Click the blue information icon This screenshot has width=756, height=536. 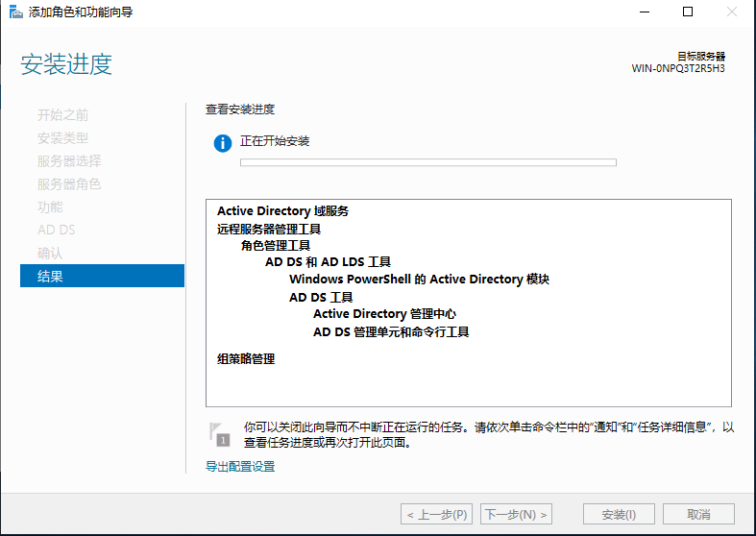pyautogui.click(x=223, y=143)
